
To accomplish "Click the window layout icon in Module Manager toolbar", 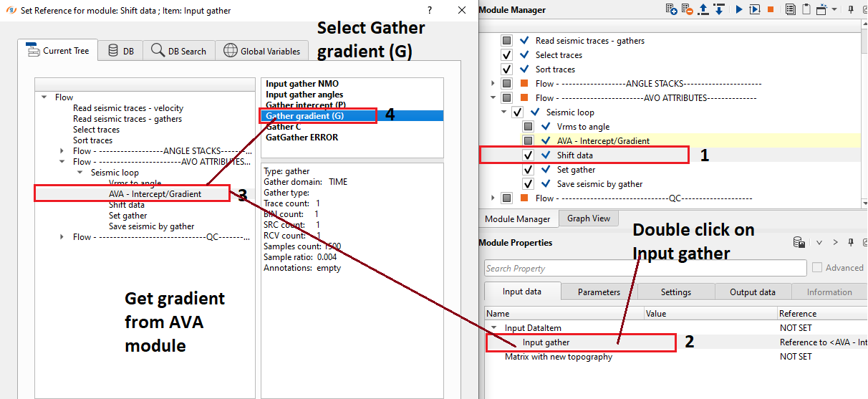I will (821, 9).
